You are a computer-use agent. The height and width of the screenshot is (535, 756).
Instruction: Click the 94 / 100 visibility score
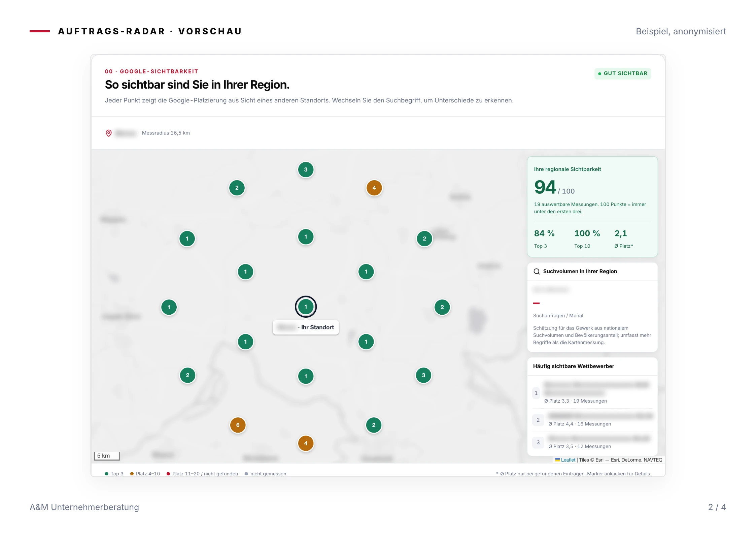pos(554,187)
